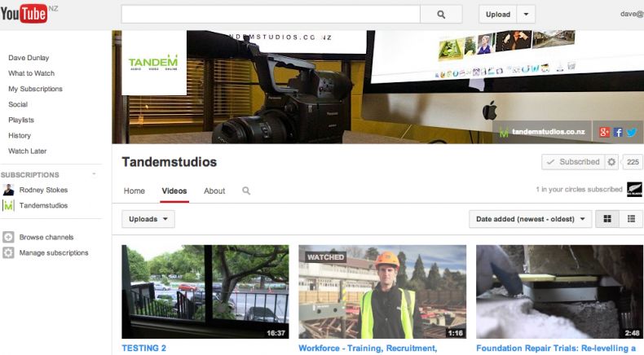Click Tandemstudios sidebar channel icon
The image size is (644, 355).
[x=8, y=205]
